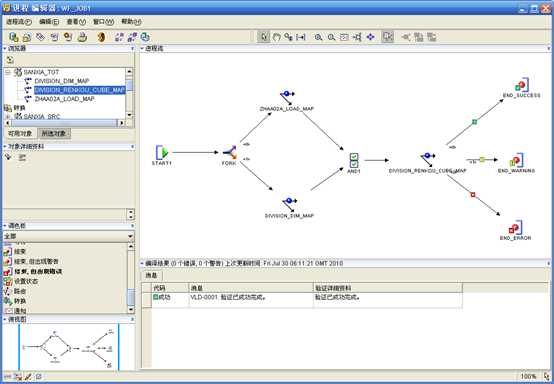Expand the SANXIA_SRC tree node
Viewport: 554px width, 384px height.
coord(8,116)
